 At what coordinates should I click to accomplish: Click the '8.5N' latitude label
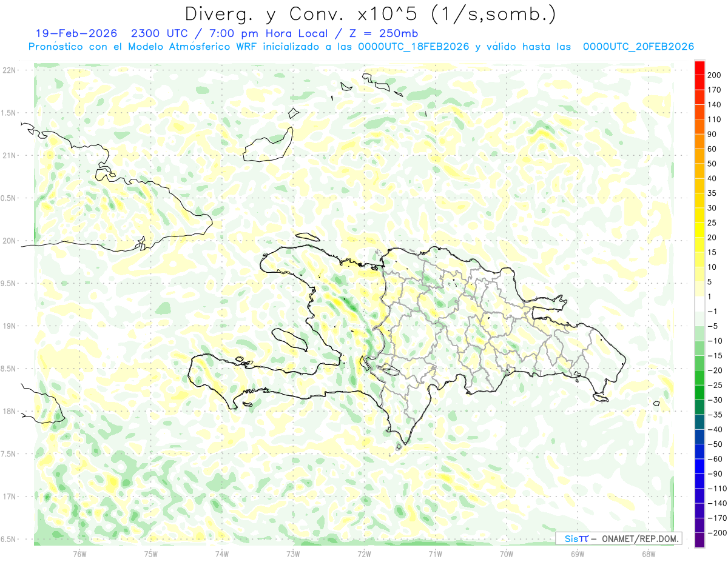8,369
